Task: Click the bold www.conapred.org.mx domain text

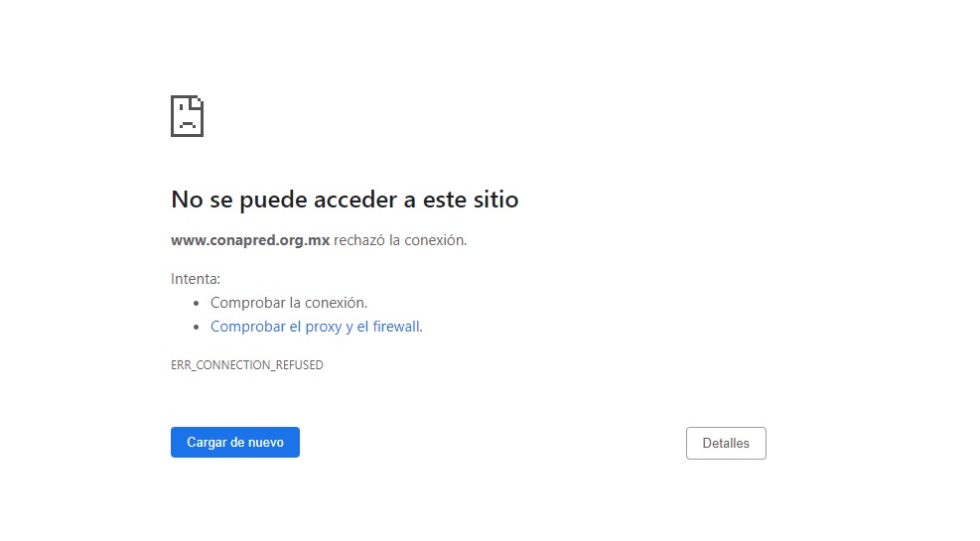Action: (250, 240)
